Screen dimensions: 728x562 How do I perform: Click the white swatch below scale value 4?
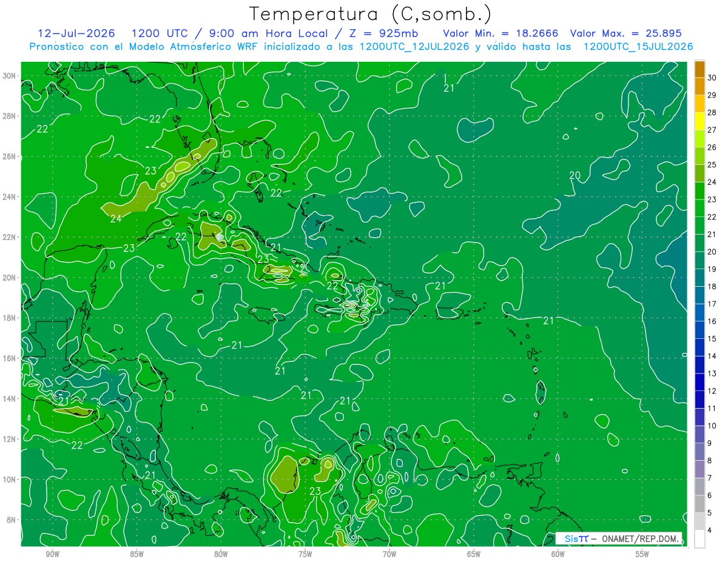coord(699,539)
